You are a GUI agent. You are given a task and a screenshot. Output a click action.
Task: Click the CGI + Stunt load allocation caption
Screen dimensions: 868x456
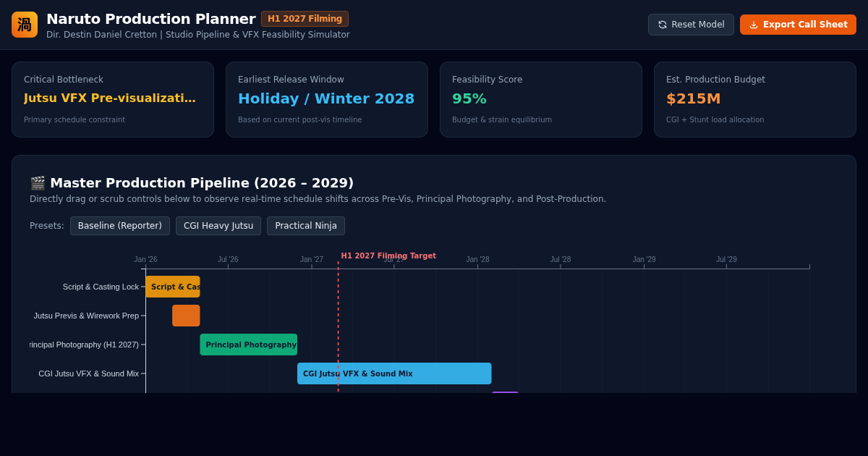715,120
